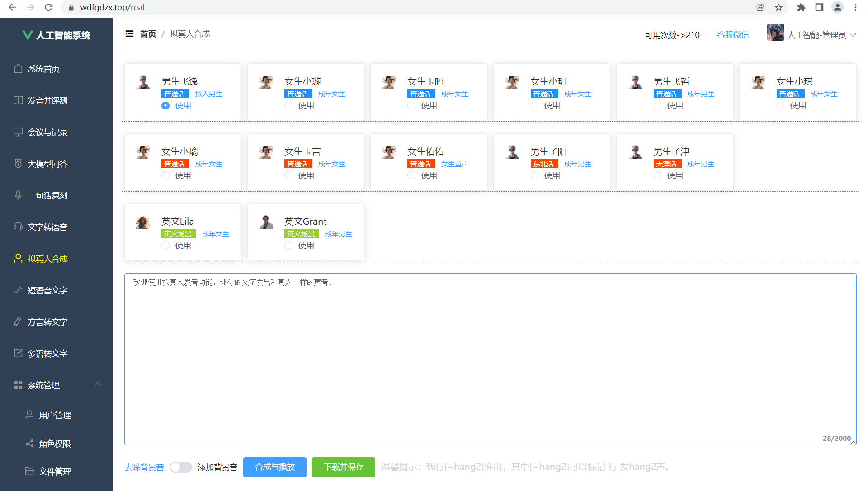Click the 客服微信 link
This screenshot has width=868, height=491.
tap(733, 35)
